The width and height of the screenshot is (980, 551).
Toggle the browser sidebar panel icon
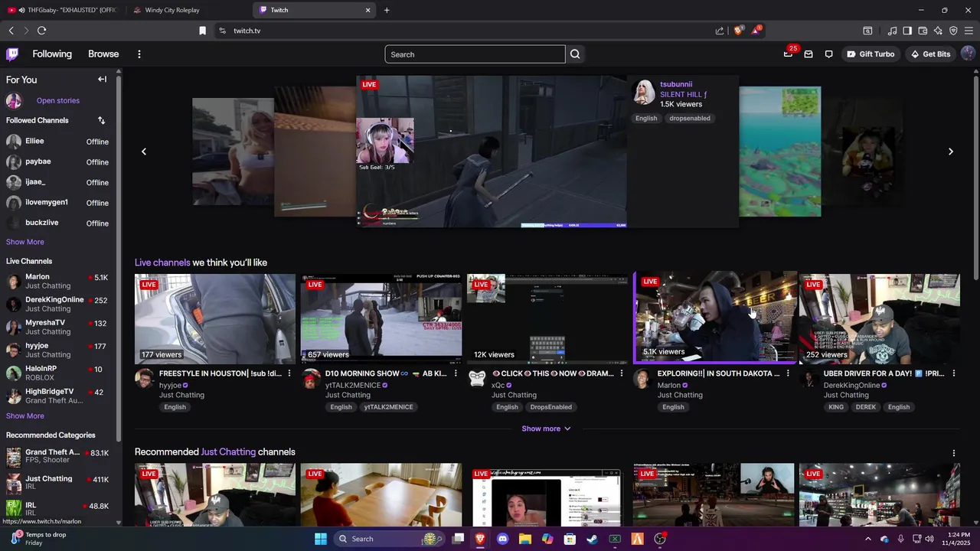tap(907, 31)
